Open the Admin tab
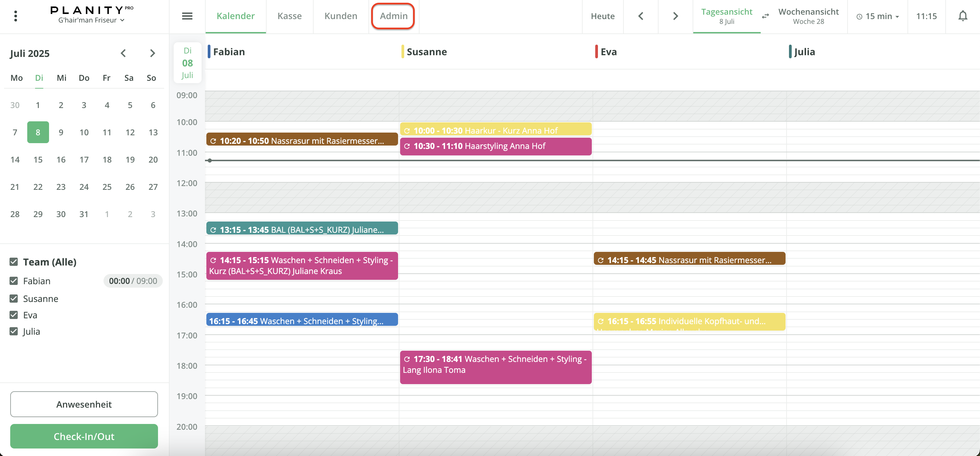This screenshot has height=456, width=980. tap(393, 16)
